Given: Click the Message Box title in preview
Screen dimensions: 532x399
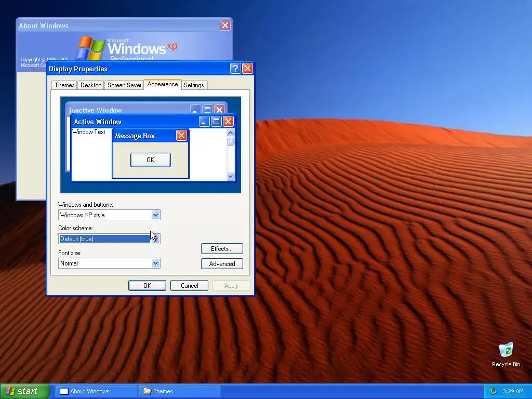Looking at the screenshot, I should tap(135, 136).
